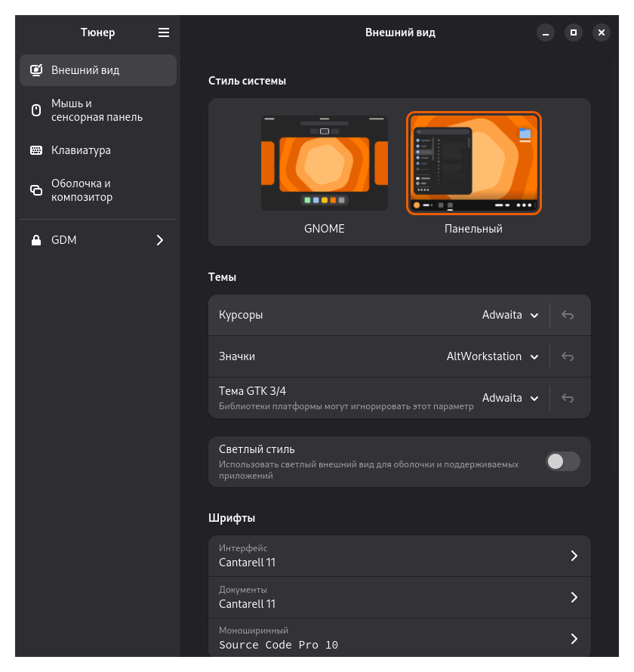Maximize the Тюнер window
This screenshot has width=634, height=672.
(x=574, y=32)
